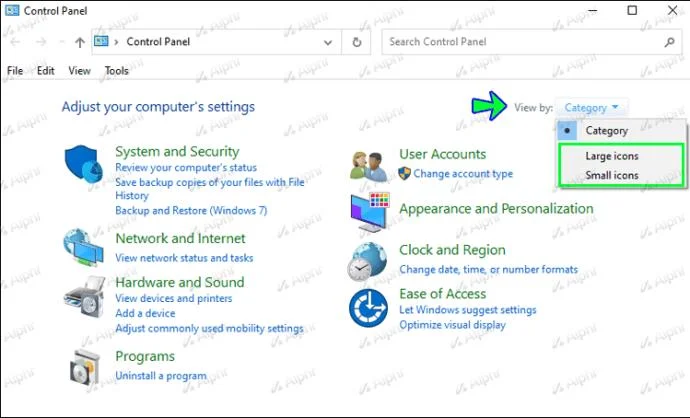Open the File menu
This screenshot has width=690, height=418.
pyautogui.click(x=15, y=70)
